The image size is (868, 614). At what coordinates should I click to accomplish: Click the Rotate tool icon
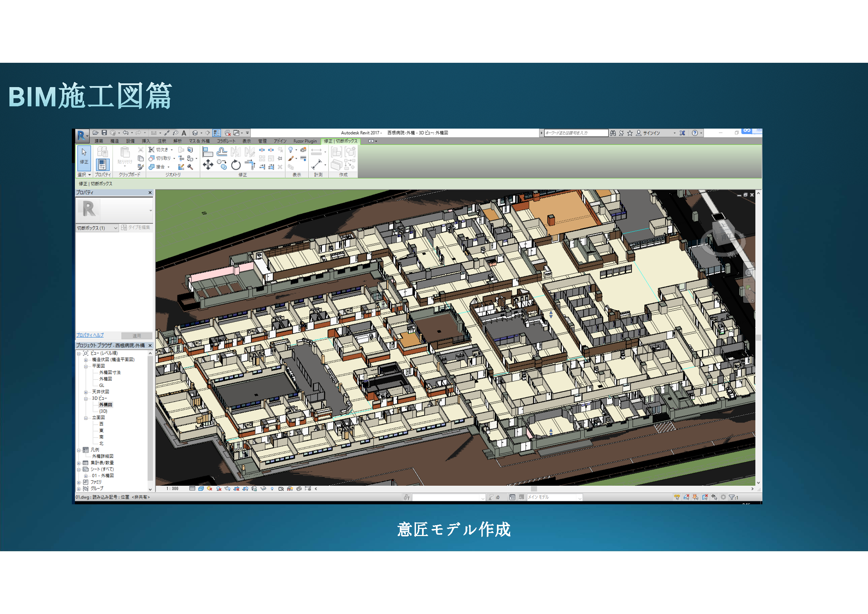click(236, 165)
